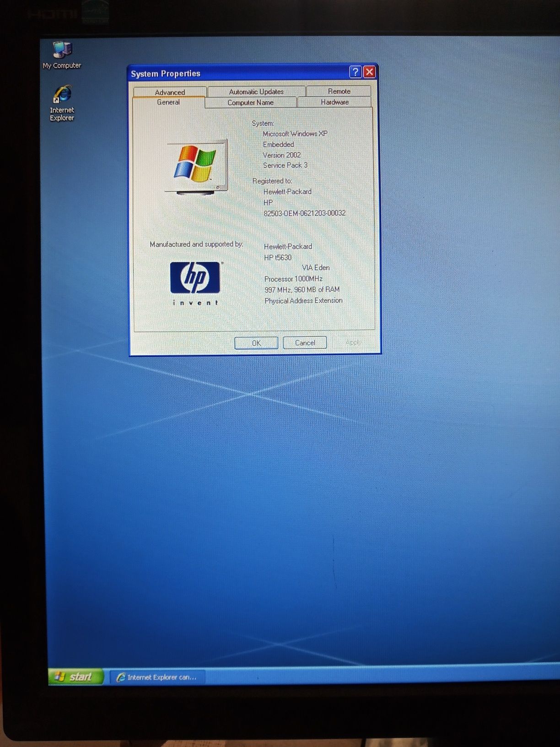Viewport: 560px width, 747px height.
Task: Select the Remote tab
Action: click(x=339, y=91)
